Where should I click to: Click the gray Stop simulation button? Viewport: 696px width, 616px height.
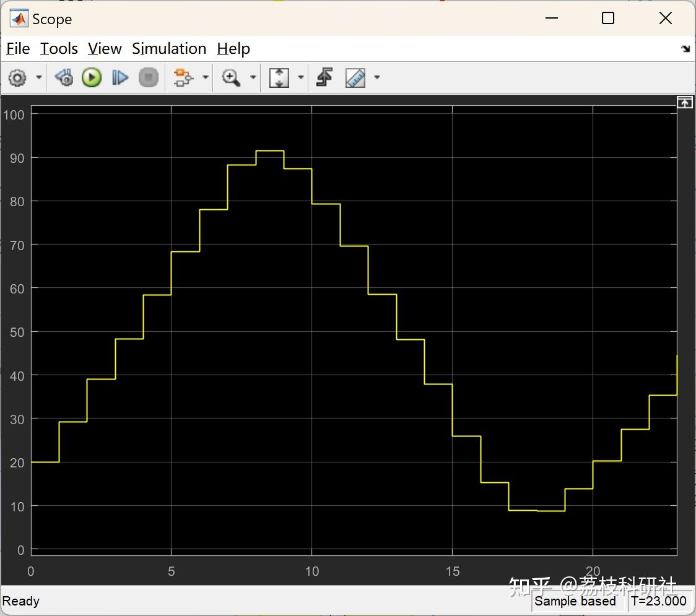(148, 77)
